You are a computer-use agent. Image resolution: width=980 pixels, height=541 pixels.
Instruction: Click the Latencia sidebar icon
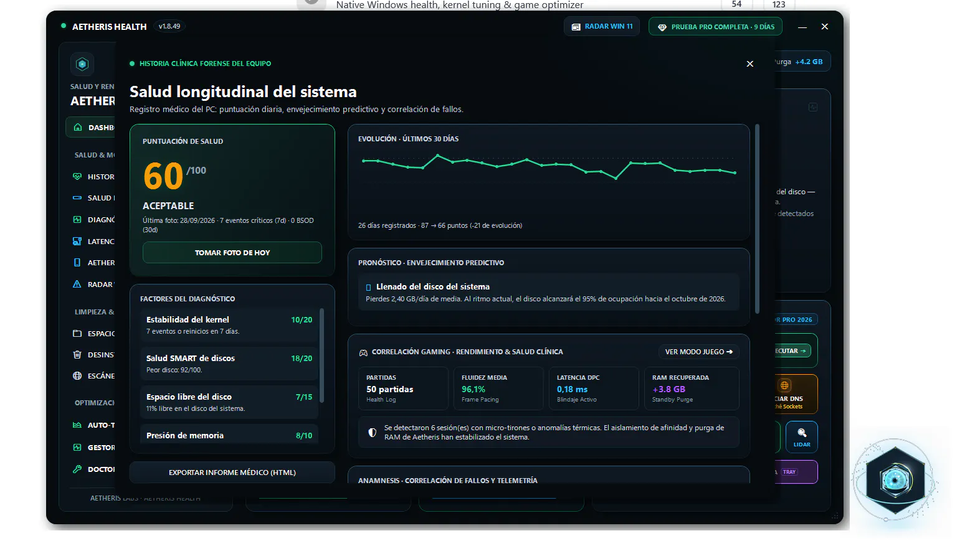(77, 242)
